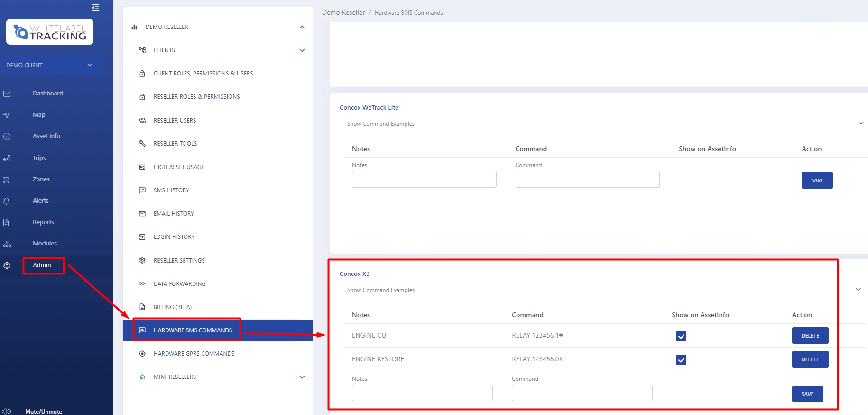Click the Reseller Settings gear icon
Screen dimensions: 868x415
(142, 260)
